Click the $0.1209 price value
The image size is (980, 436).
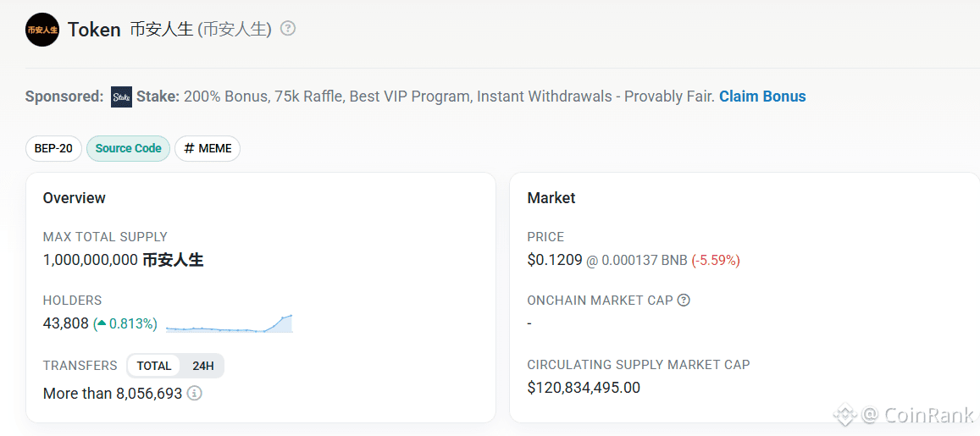[x=555, y=260]
